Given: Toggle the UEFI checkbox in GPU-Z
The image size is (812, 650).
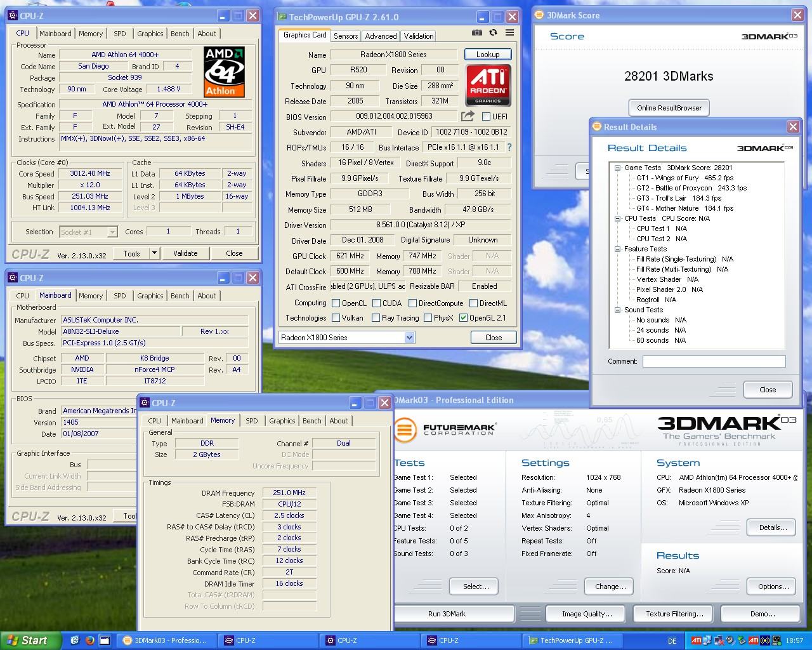Looking at the screenshot, I should [x=486, y=116].
